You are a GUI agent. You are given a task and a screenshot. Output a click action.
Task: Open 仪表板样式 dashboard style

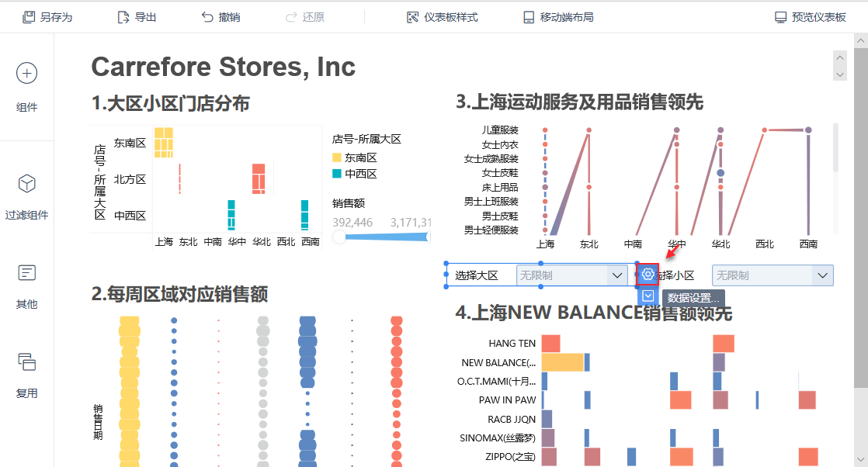click(x=443, y=17)
